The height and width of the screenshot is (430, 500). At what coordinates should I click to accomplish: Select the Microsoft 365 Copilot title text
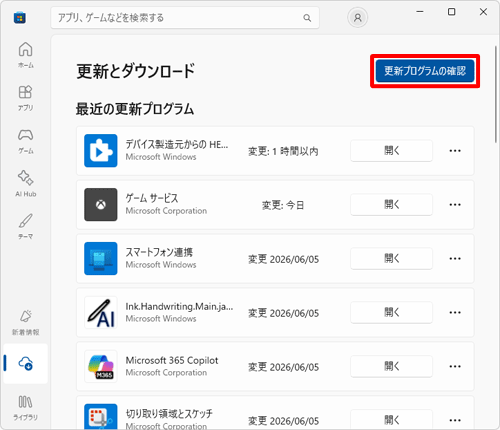pos(172,360)
